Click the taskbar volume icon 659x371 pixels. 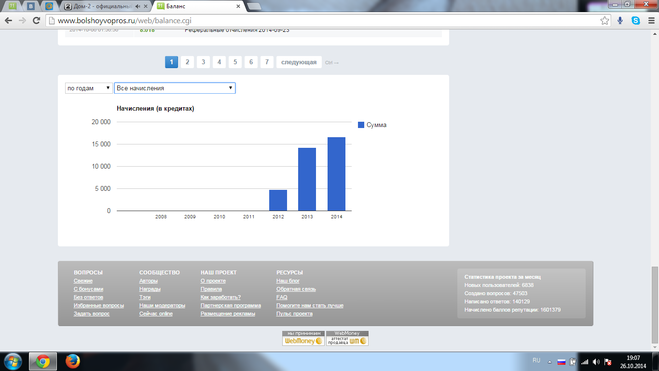pos(596,362)
